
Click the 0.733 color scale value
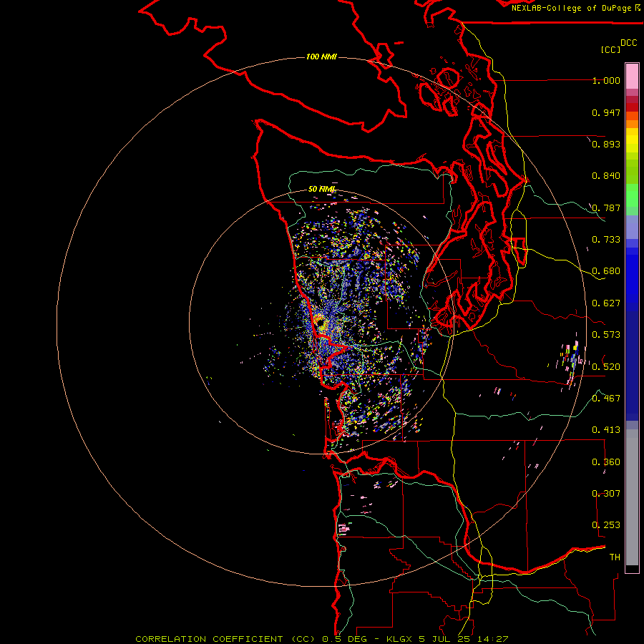(x=606, y=240)
